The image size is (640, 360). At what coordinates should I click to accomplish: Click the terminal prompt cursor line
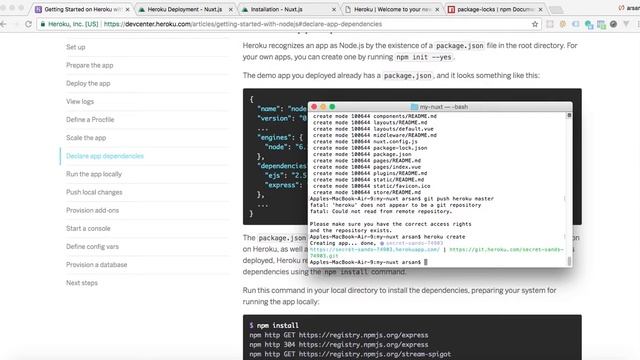[x=369, y=262]
